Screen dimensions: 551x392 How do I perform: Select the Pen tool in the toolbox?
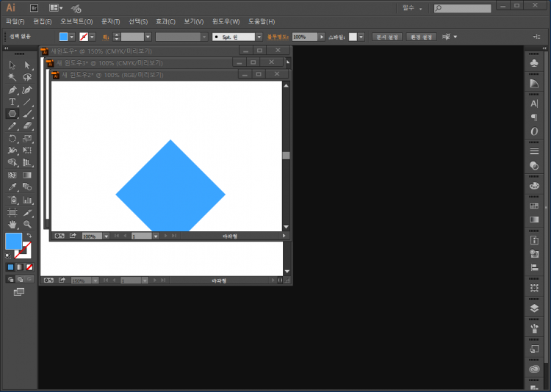(x=12, y=90)
